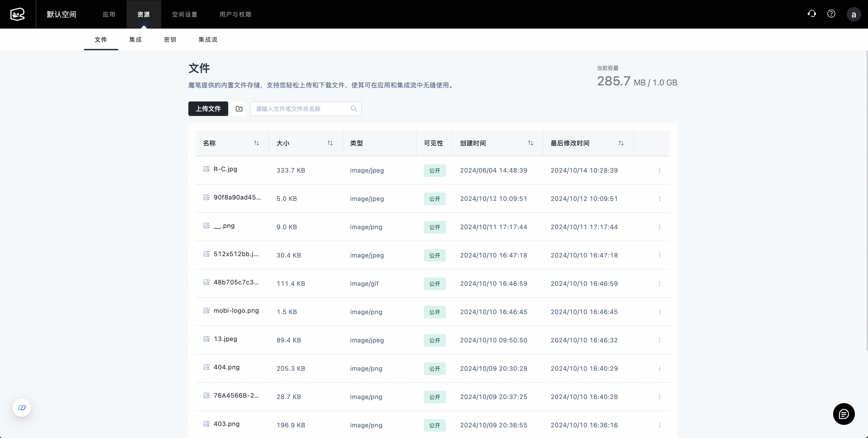Select the file name __.png
Image resolution: width=868 pixels, height=438 pixels.
224,226
